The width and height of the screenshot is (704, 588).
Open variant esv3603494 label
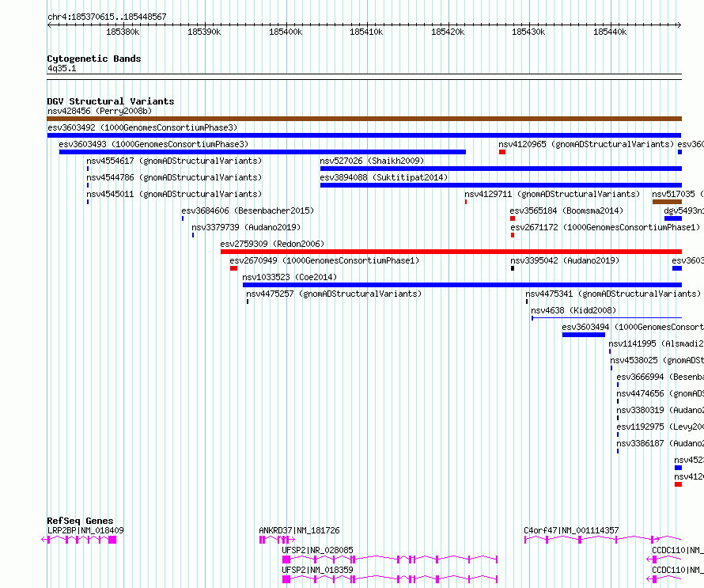click(x=633, y=327)
